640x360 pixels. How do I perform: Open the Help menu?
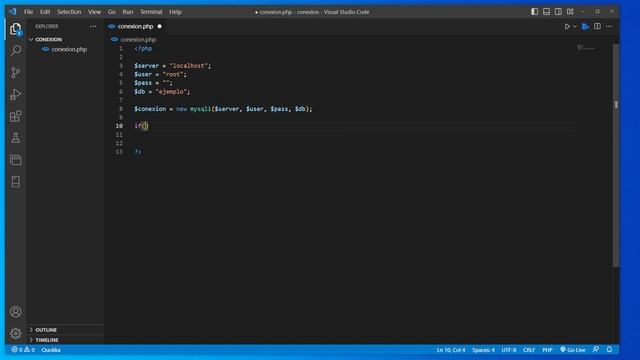[176, 12]
